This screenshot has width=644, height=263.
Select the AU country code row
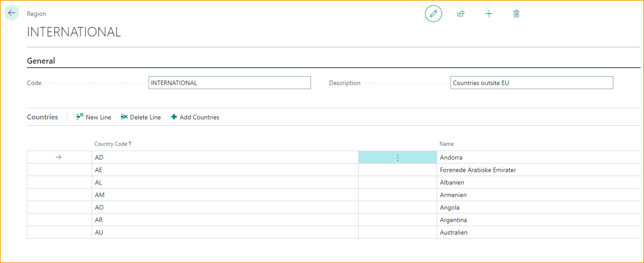[x=99, y=232]
